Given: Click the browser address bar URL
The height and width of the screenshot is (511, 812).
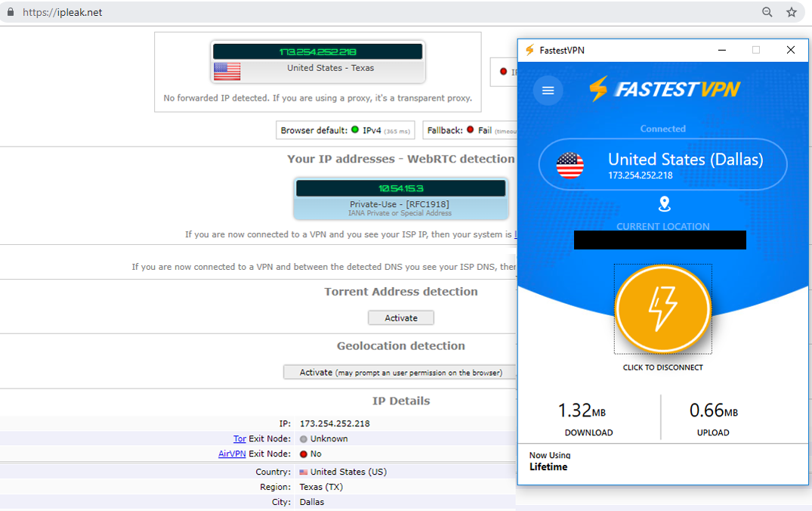Looking at the screenshot, I should 63,12.
